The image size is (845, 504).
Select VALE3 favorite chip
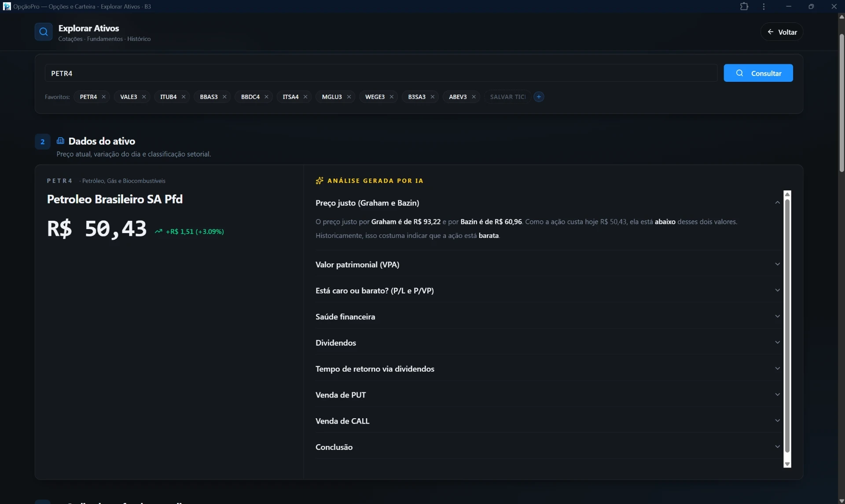point(129,97)
